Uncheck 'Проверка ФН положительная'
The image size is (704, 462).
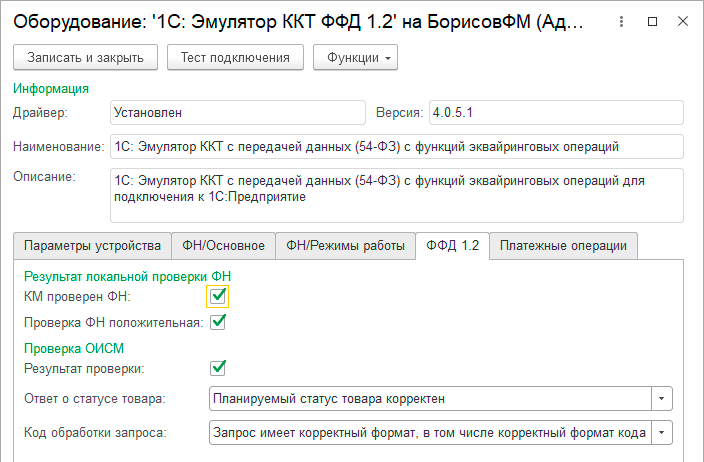218,322
